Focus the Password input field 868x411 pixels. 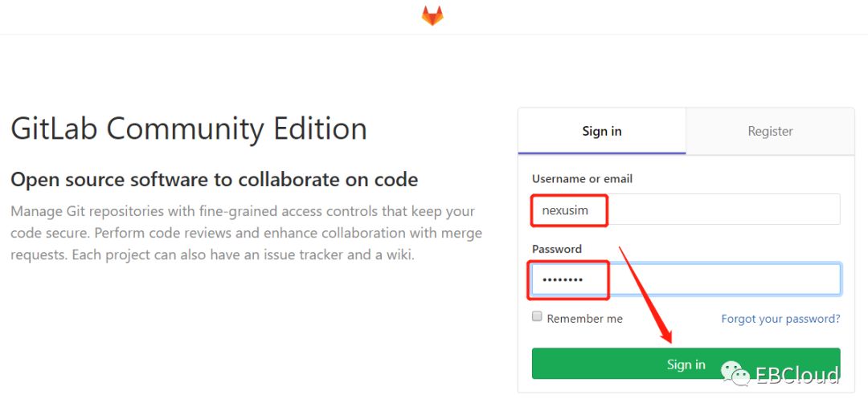click(x=723, y=279)
